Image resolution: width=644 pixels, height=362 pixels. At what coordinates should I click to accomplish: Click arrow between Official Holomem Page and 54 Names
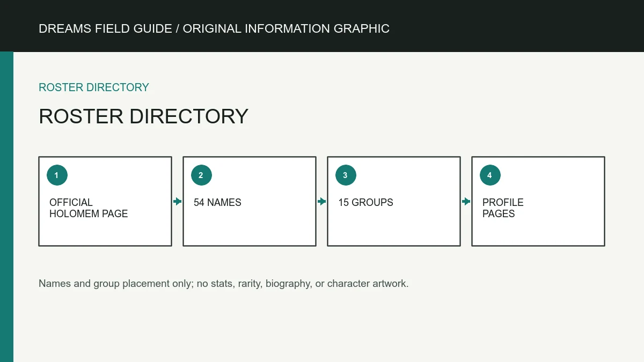click(x=178, y=202)
